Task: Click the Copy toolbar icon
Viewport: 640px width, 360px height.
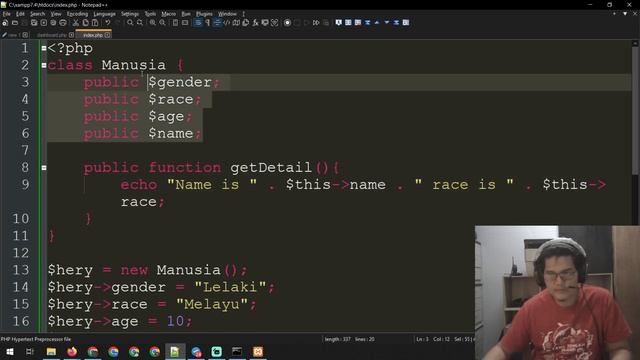Action: pos(85,23)
